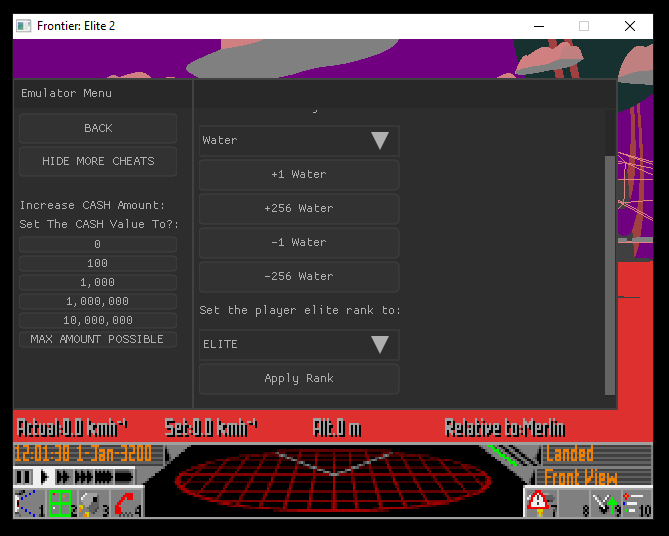This screenshot has height=536, width=669.
Task: Click HIDE MORE CHEATS button
Action: click(98, 161)
